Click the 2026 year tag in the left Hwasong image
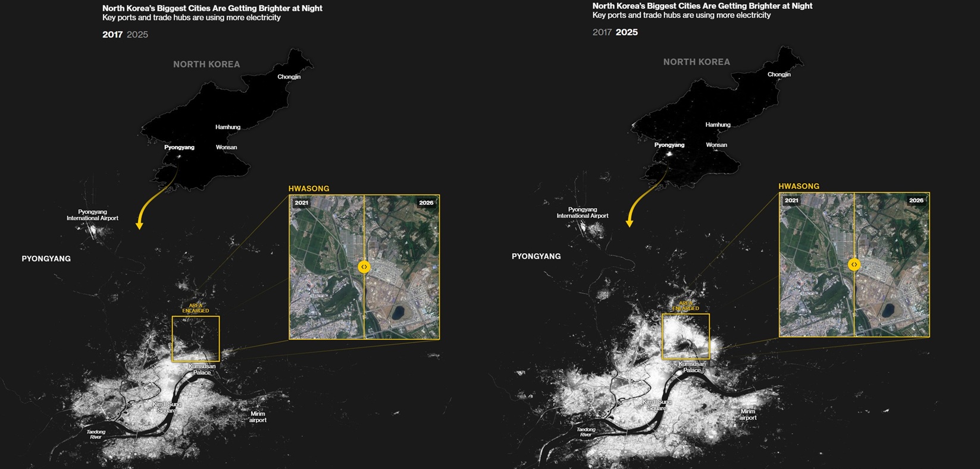This screenshot has height=469, width=980. click(x=427, y=203)
